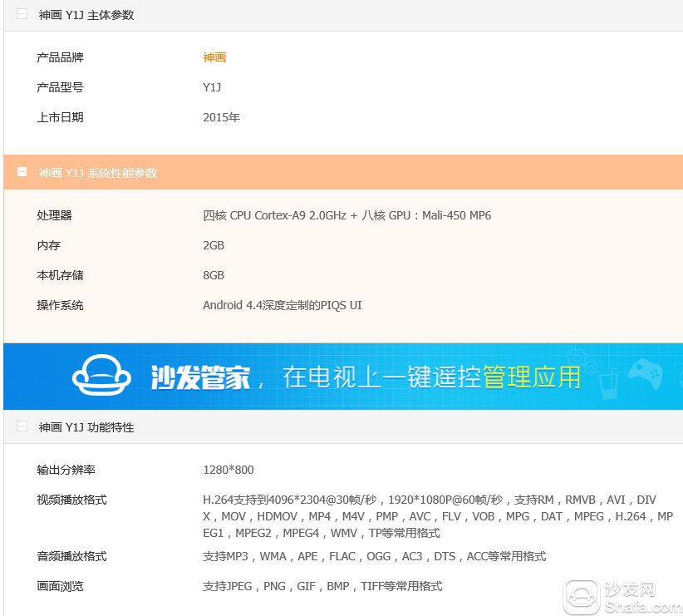Click the sofa logo icon in banner
This screenshot has height=616, width=683.
[101, 376]
